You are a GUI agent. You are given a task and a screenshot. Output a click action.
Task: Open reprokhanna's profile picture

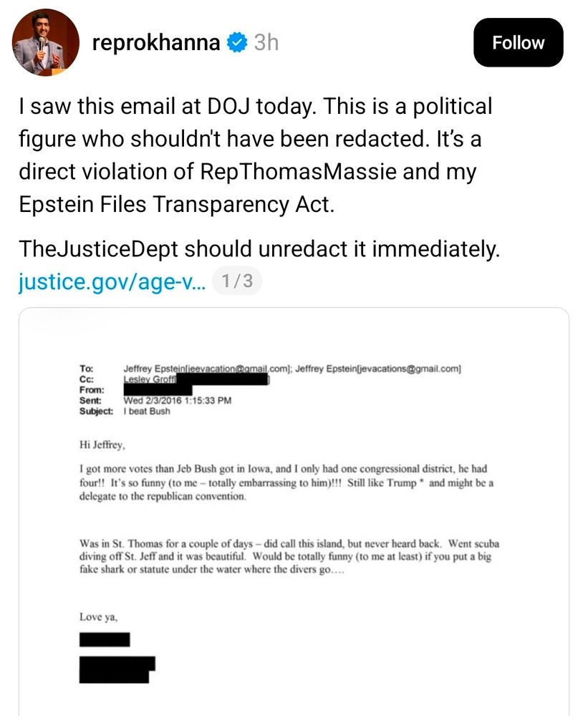click(40, 44)
